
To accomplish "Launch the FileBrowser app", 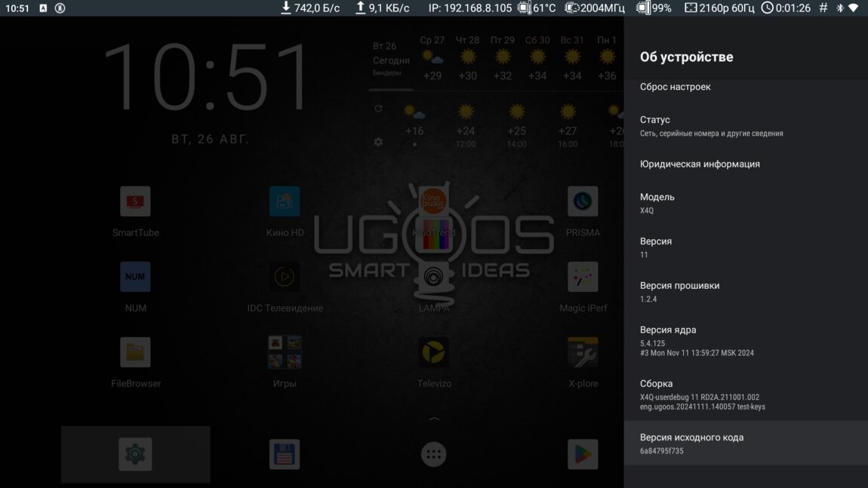I will (135, 353).
